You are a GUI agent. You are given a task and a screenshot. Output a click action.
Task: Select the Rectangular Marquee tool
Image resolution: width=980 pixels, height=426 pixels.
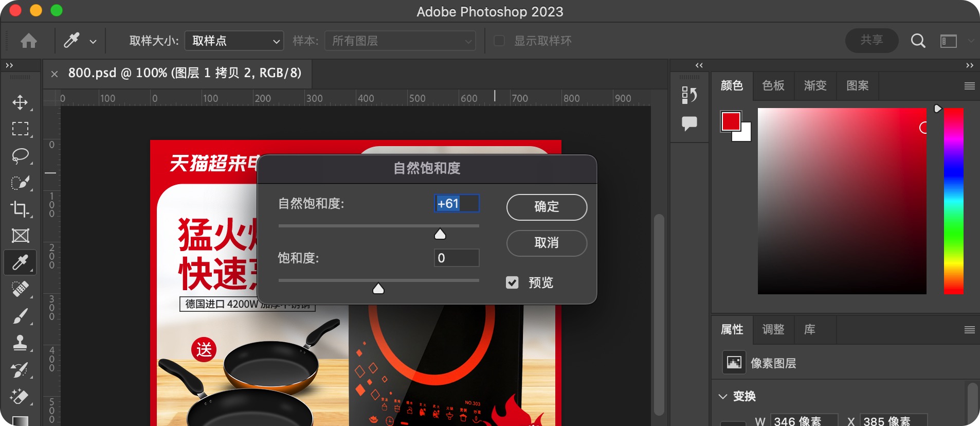pyautogui.click(x=20, y=129)
